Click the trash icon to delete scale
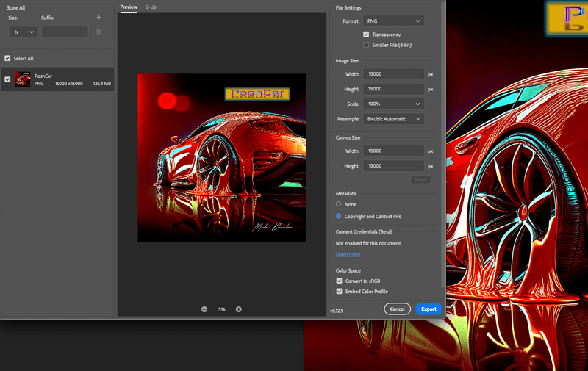Image resolution: width=588 pixels, height=371 pixels. 98,32
